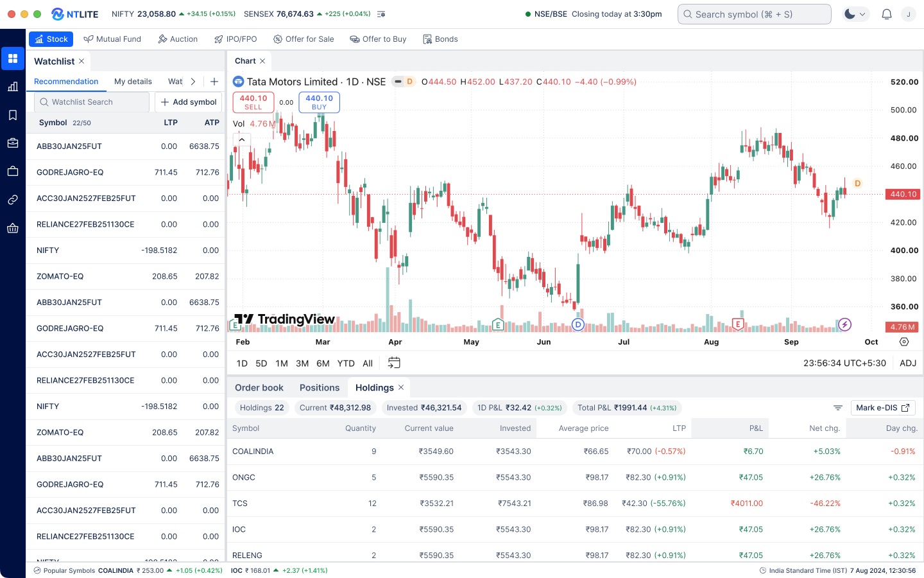Open the IPO/FPO tab

[235, 39]
